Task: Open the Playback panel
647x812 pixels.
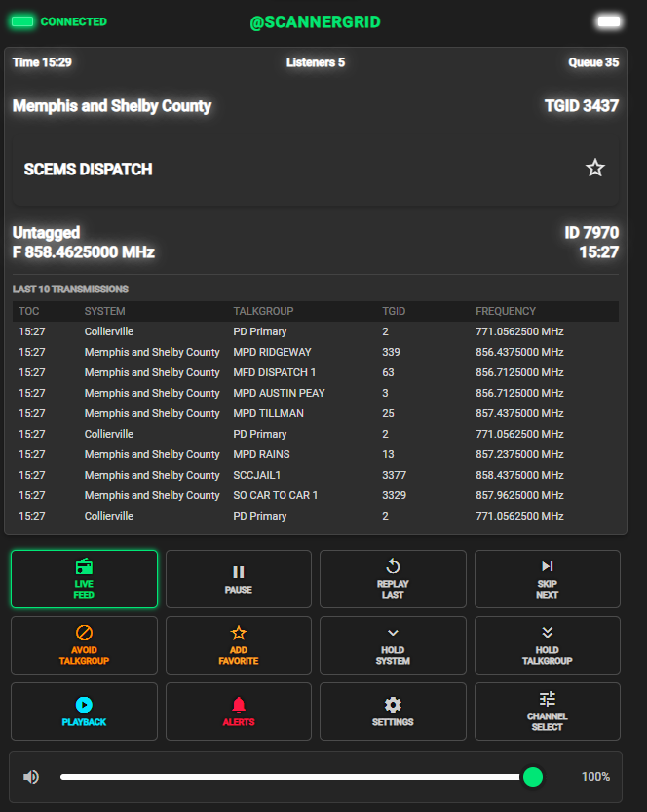Action: pyautogui.click(x=84, y=712)
